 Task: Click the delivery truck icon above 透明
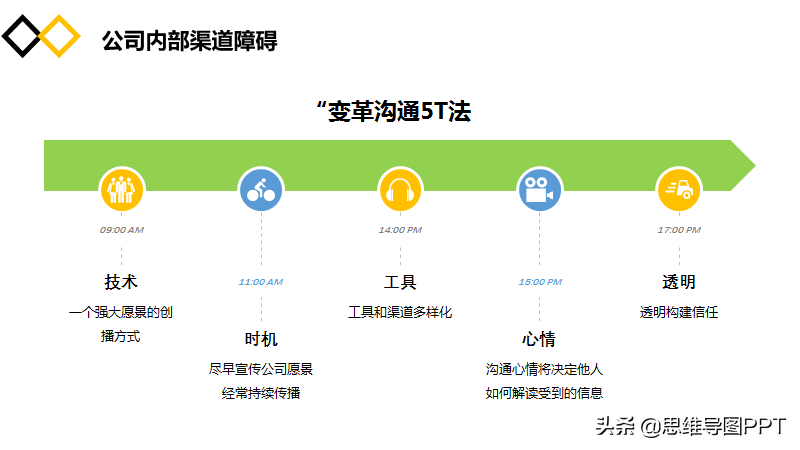pos(679,190)
